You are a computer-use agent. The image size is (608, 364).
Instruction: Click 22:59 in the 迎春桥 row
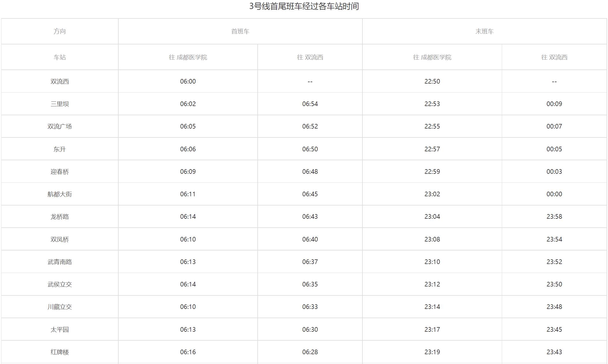pyautogui.click(x=432, y=171)
